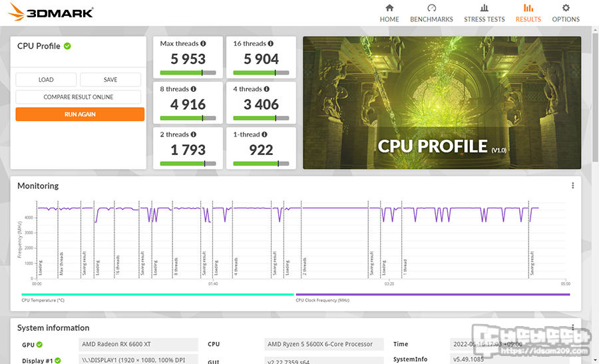
Task: Click the 1 thread marker in chart
Action: [x=405, y=267]
